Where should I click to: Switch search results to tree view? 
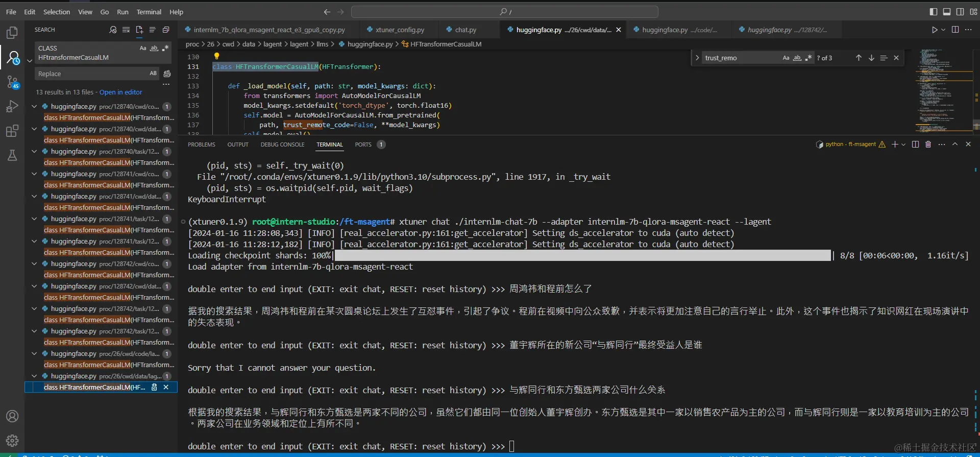tap(153, 30)
